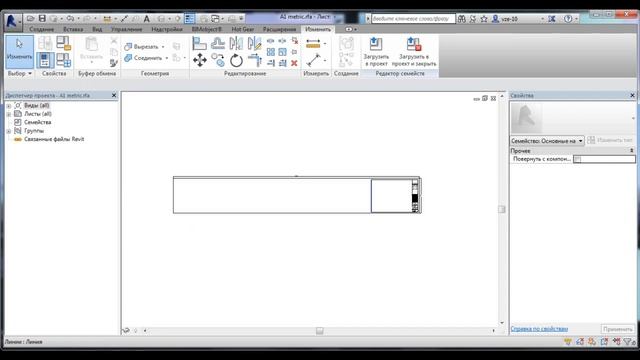Open the Вырезать dropdown arrow

point(163,47)
